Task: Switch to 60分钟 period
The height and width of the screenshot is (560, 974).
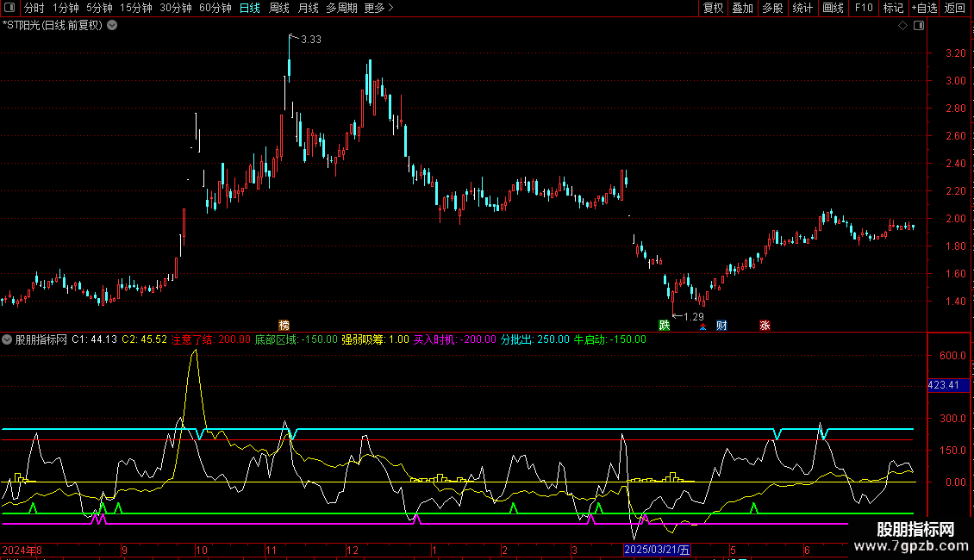Action: tap(215, 8)
